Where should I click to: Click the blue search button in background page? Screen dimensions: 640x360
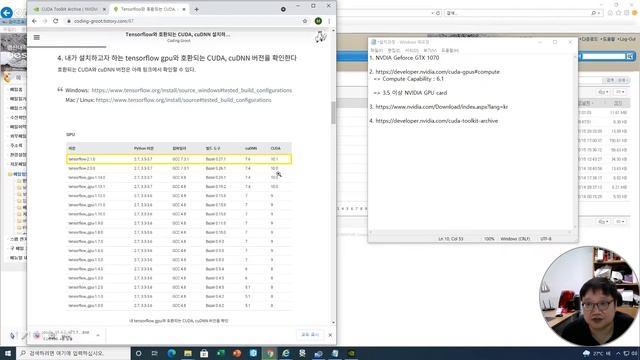click(x=630, y=56)
